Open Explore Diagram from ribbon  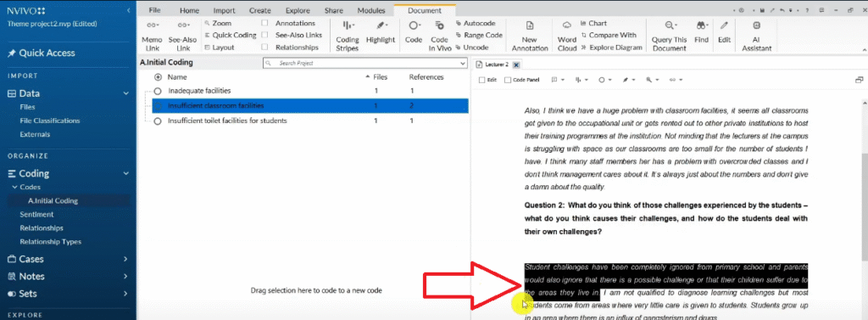click(x=611, y=48)
